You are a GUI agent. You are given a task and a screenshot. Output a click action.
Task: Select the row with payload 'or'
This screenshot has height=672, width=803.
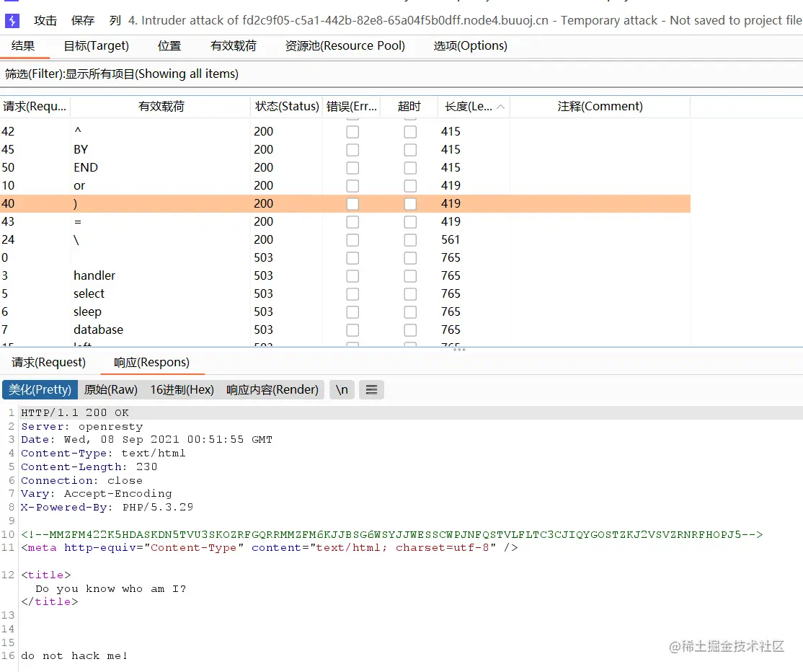pos(345,185)
